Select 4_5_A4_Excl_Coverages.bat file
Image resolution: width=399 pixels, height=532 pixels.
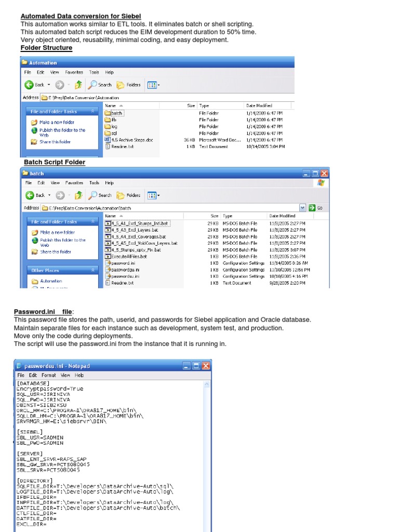(136, 237)
